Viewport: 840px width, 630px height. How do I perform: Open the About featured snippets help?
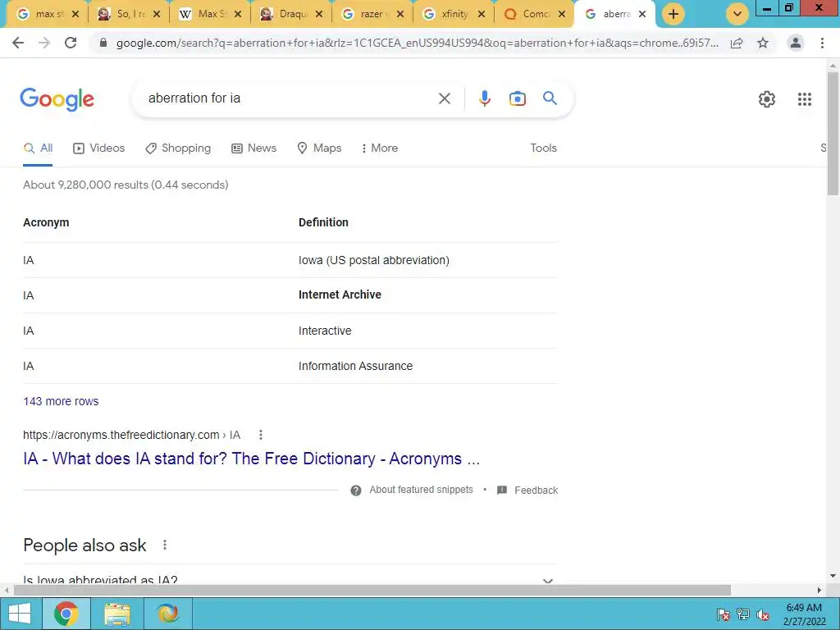click(356, 491)
